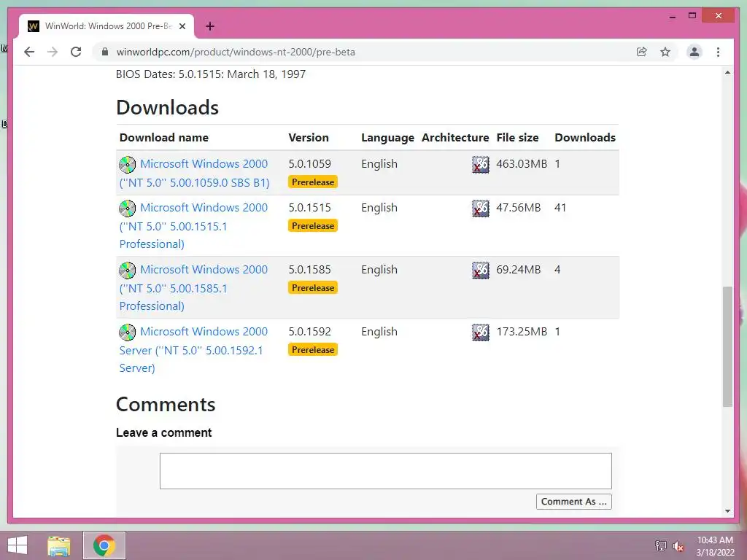The height and width of the screenshot is (560, 747).
Task: Click the CD icon for 5.00.1592.1 Server
Action: [x=127, y=332]
